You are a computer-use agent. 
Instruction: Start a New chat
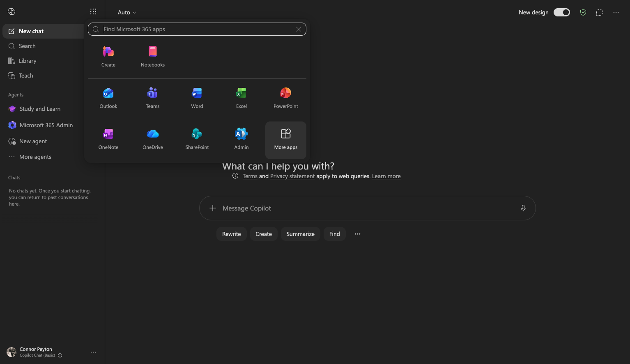(x=44, y=31)
